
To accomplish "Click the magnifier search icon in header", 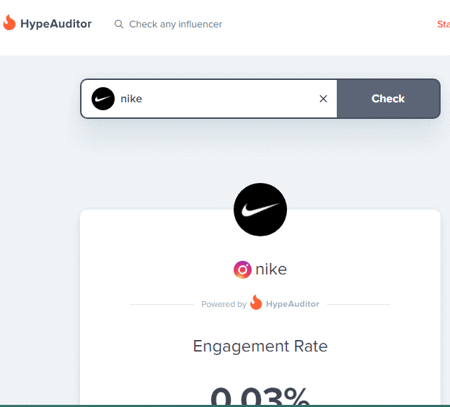I will (x=119, y=24).
